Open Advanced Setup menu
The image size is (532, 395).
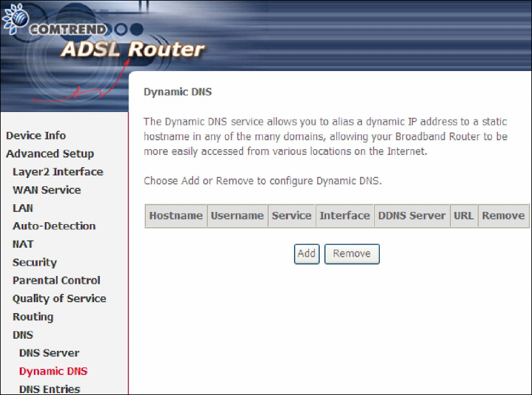pyautogui.click(x=50, y=154)
